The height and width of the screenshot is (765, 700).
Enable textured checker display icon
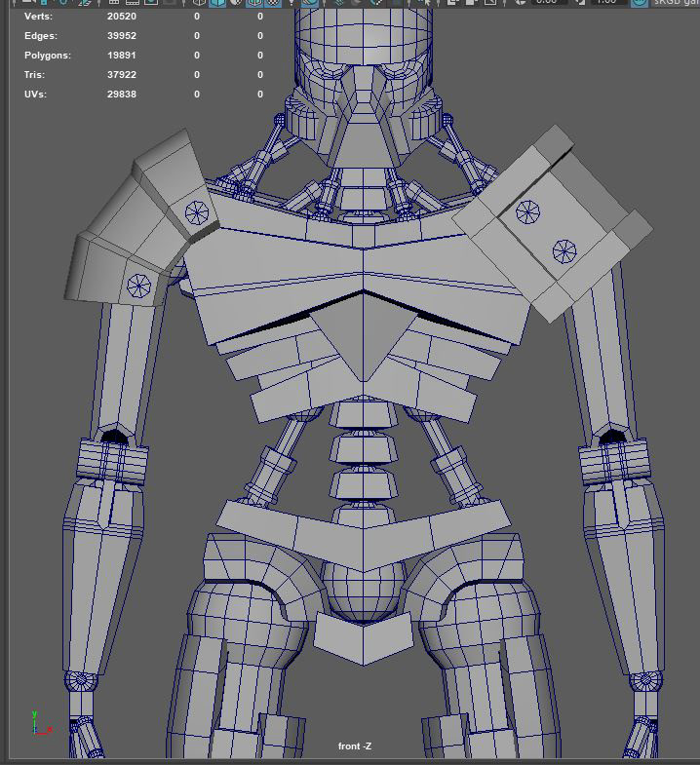tap(273, 3)
